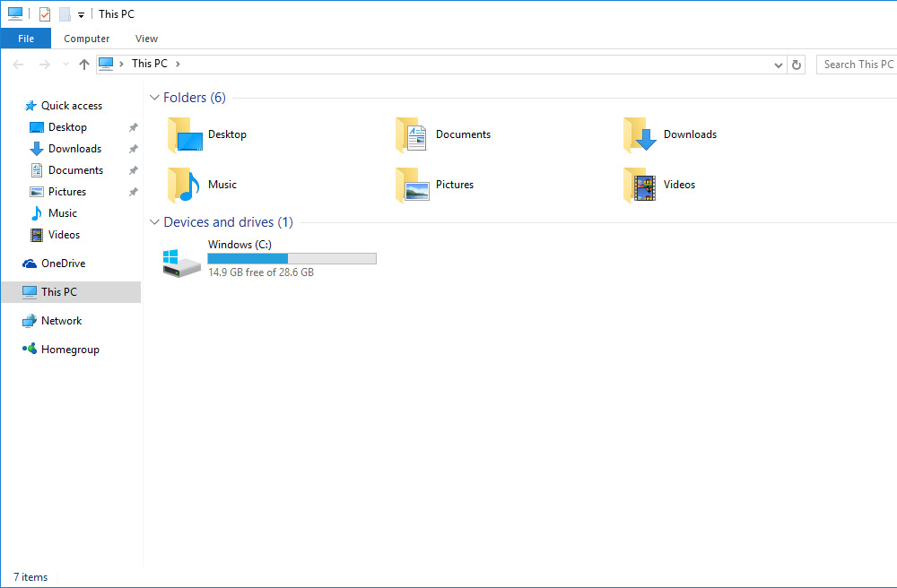Open the address bar history dropdown
The width and height of the screenshot is (897, 588).
pos(778,65)
